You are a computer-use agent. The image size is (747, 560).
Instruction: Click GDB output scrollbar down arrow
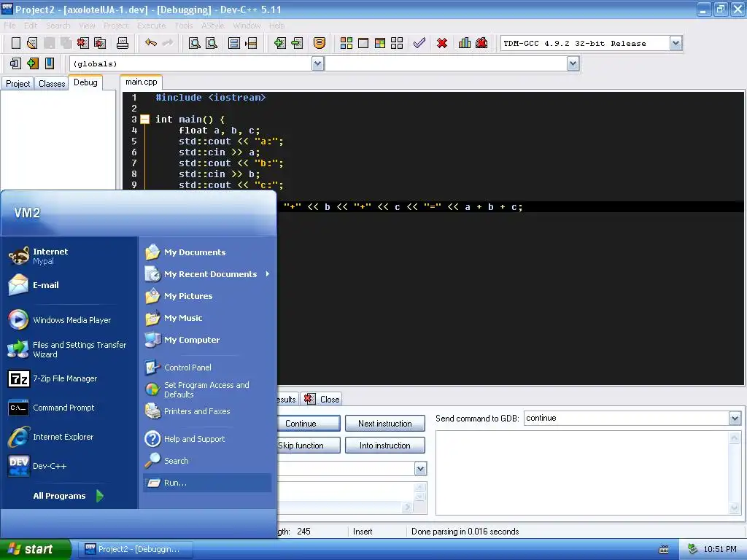coord(735,508)
